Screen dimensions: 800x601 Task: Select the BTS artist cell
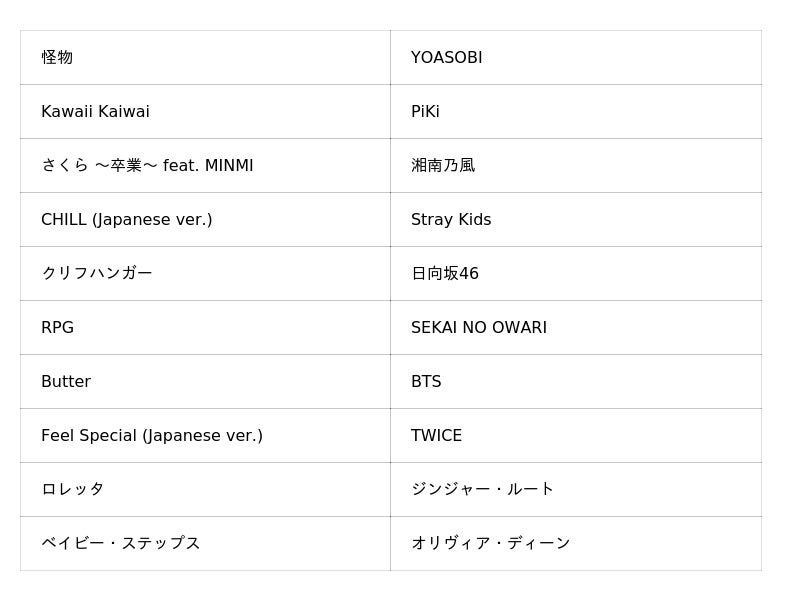(426, 382)
